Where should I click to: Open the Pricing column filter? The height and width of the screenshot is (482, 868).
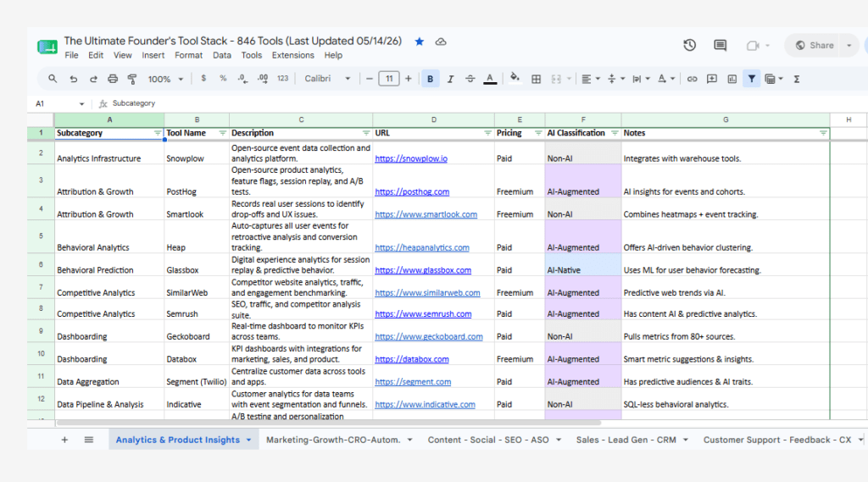(x=538, y=133)
